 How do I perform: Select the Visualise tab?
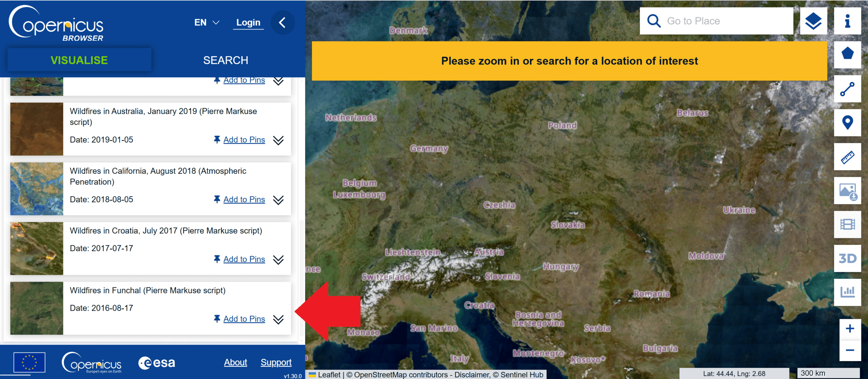[79, 60]
